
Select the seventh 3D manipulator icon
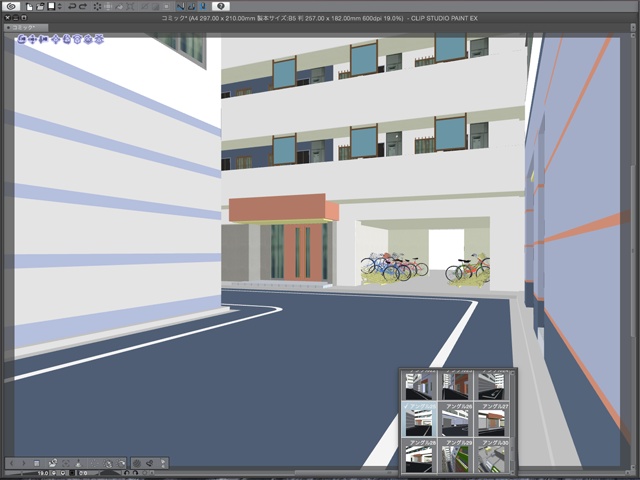[88, 39]
